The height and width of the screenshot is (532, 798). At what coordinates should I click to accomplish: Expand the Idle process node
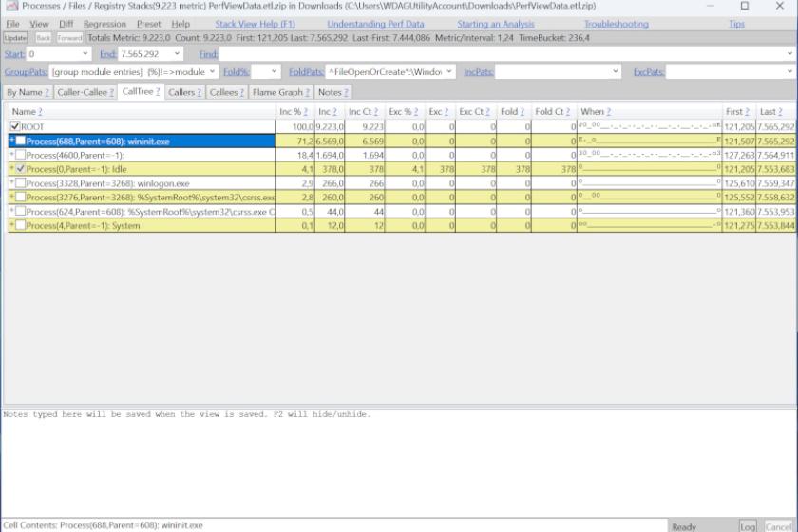point(11,167)
